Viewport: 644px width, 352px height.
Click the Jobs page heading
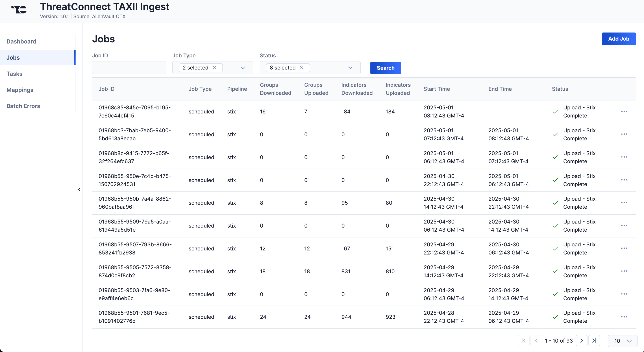coord(103,39)
